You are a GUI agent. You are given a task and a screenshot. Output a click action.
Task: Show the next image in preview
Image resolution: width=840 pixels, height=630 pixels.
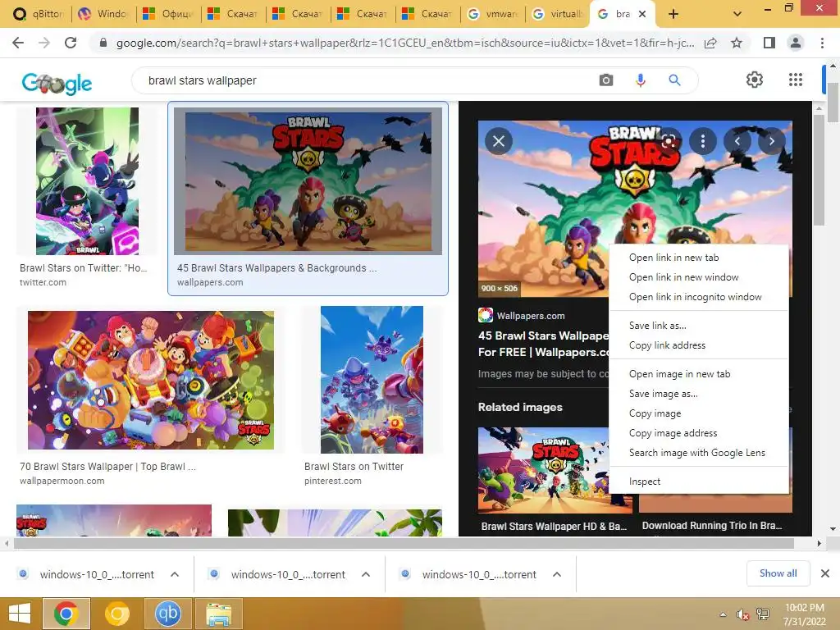(x=771, y=141)
